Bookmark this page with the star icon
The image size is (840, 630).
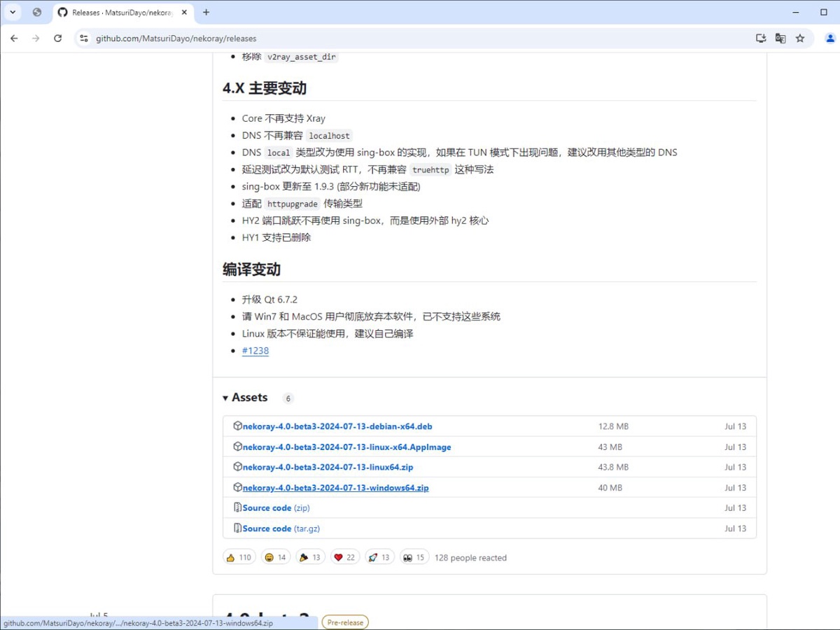click(800, 38)
